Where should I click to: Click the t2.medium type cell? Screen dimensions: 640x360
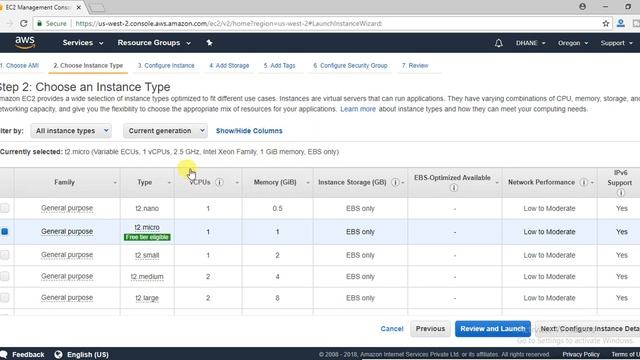pos(147,277)
